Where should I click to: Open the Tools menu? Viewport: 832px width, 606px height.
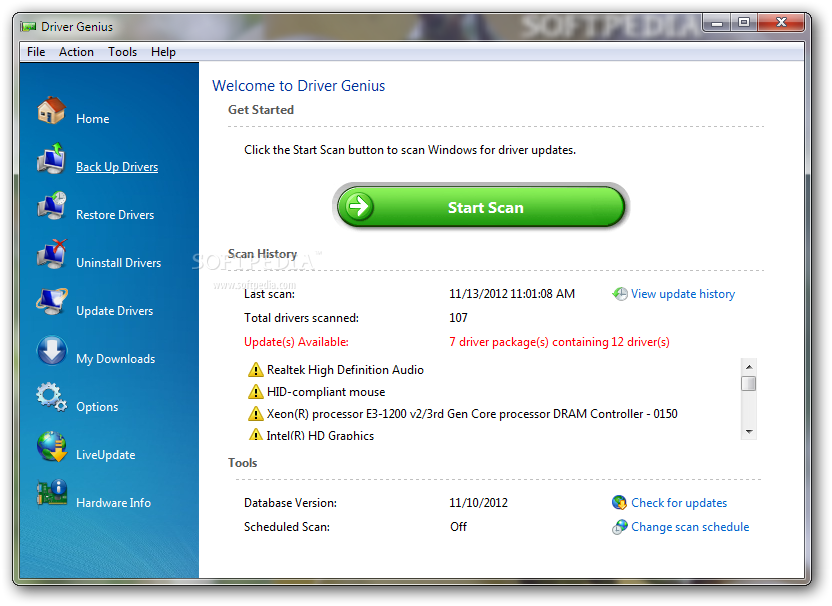pyautogui.click(x=123, y=52)
